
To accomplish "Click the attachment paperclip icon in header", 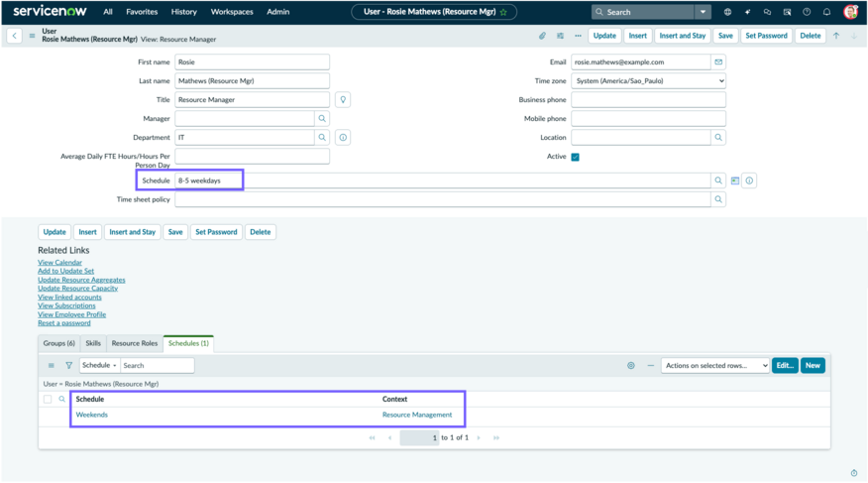I will coord(542,36).
